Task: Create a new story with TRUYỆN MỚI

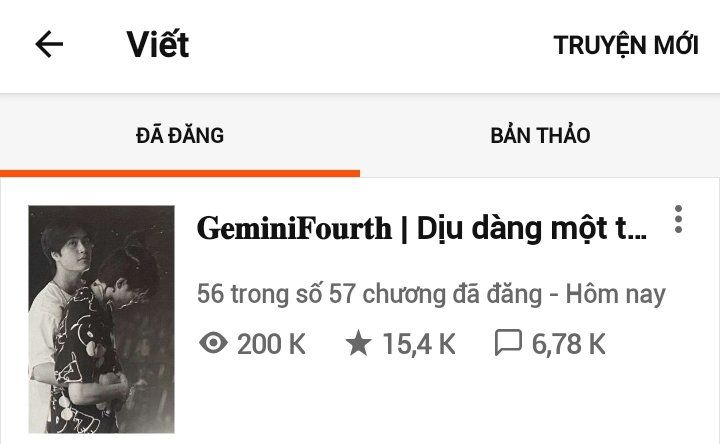Action: (x=626, y=45)
